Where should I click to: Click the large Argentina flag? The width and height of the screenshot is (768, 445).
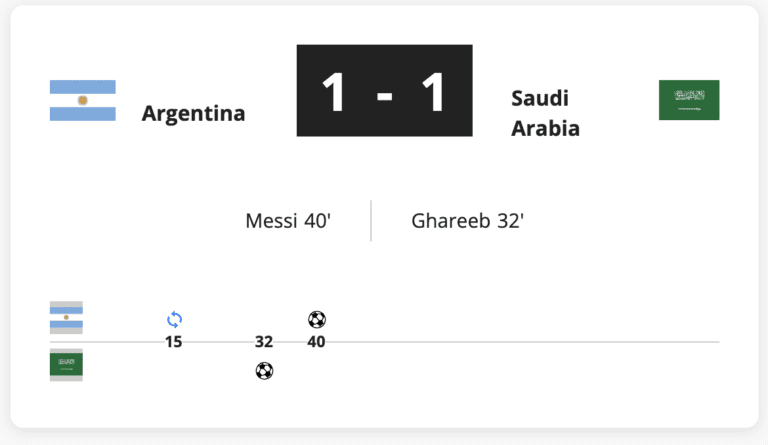point(83,100)
